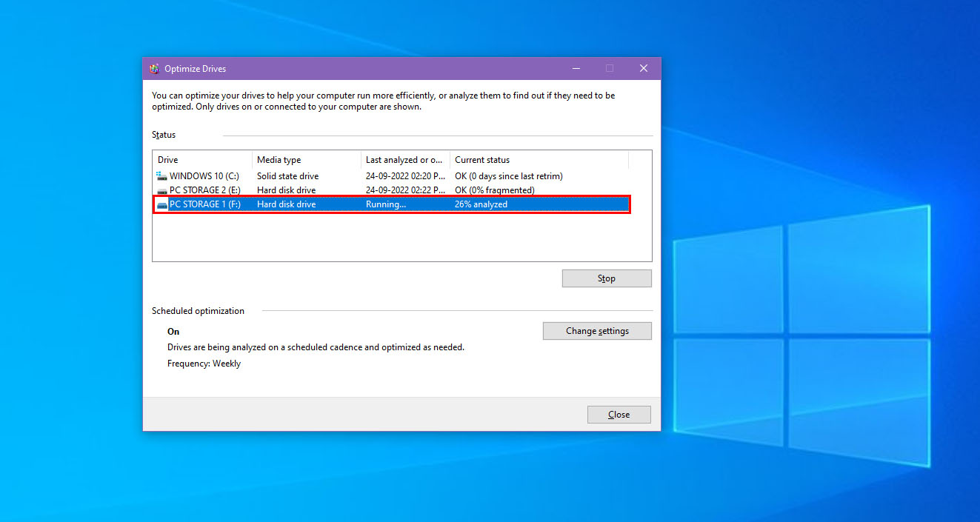Screen dimensions: 980x522
Task: Sort by the Last analyzed column header
Action: coord(404,159)
